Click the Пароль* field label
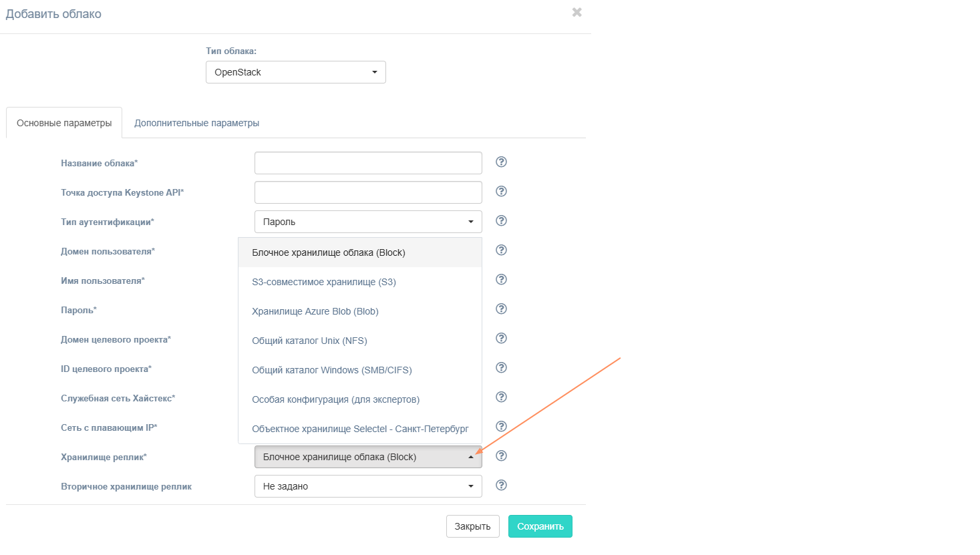The height and width of the screenshot is (555, 980). pyautogui.click(x=79, y=310)
